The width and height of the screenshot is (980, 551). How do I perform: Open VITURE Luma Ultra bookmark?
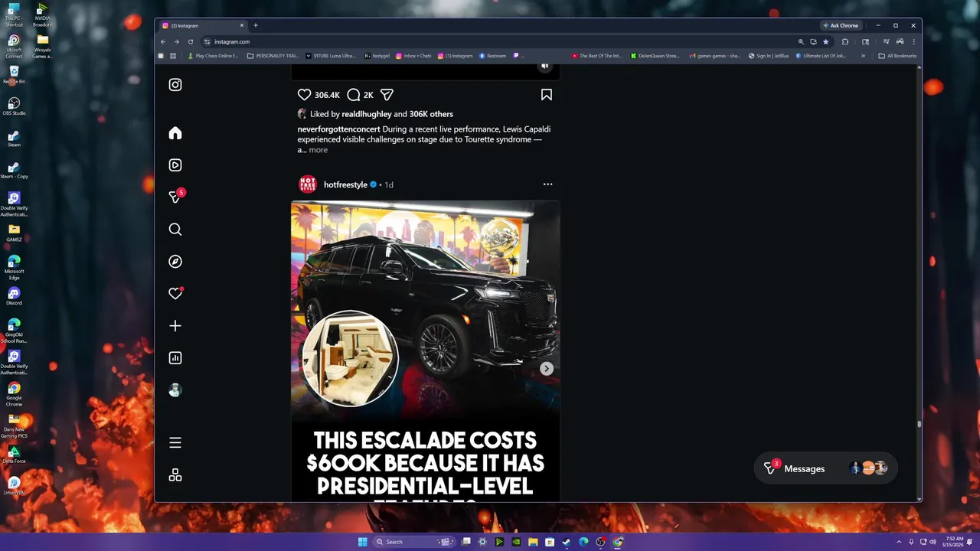(330, 56)
